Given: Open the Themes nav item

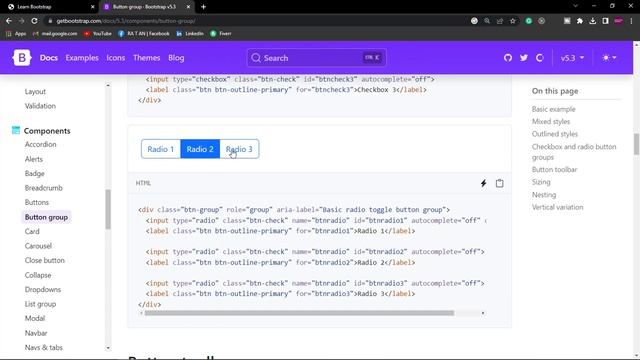Looking at the screenshot, I should point(147,58).
